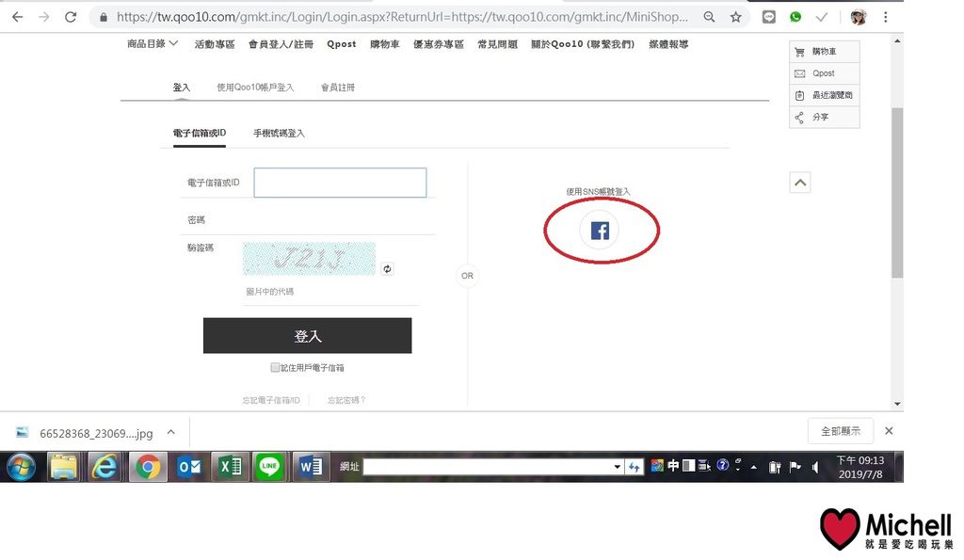Click the browser URL address bar
Image resolution: width=964 pixels, height=560 pixels.
[x=402, y=17]
